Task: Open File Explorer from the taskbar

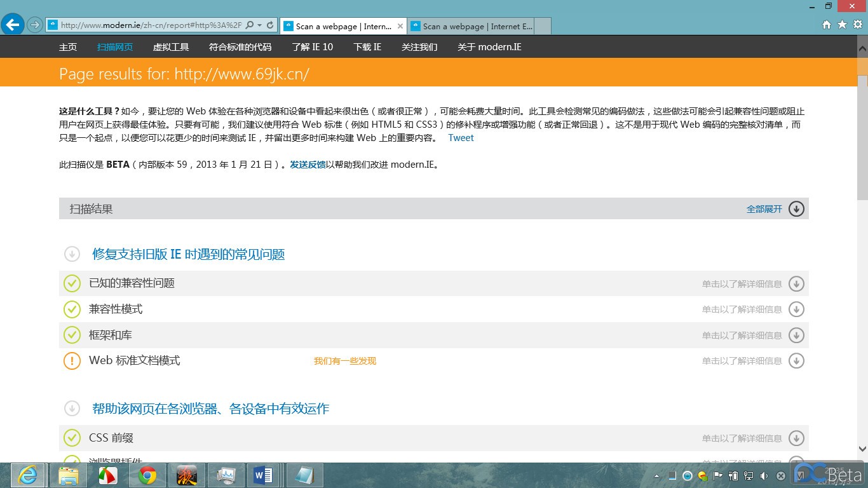Action: (68, 475)
